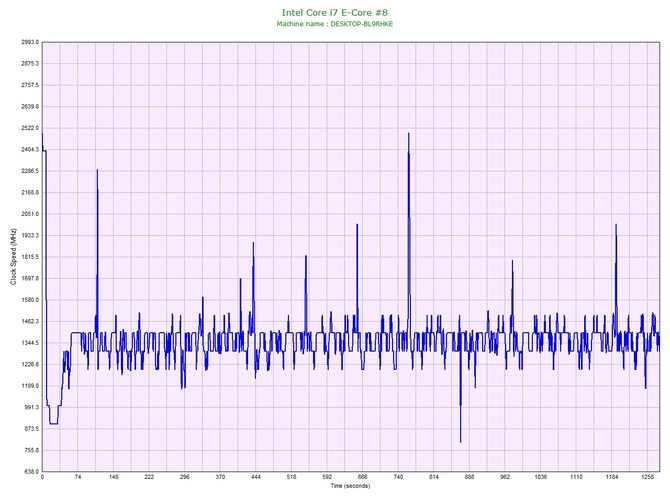Screen dimensions: 670x503
Task: Click the 1462.3 y-axis value
Action: (30, 321)
